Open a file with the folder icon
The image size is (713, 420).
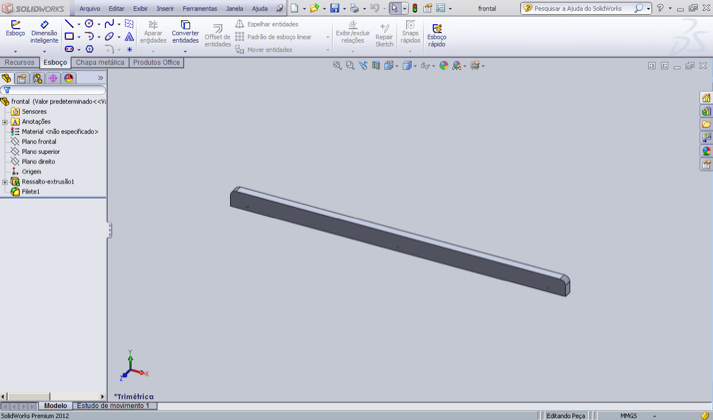314,8
